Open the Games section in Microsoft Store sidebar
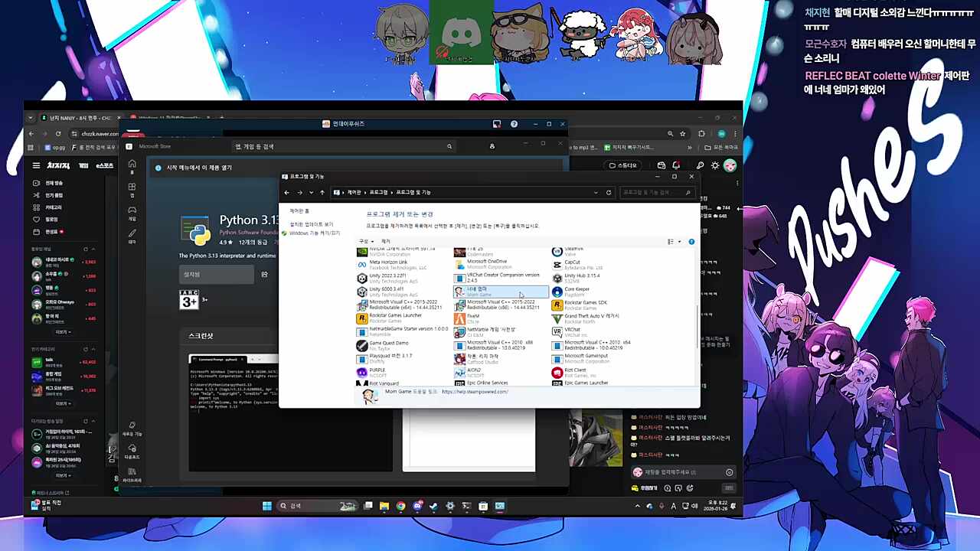 point(132,213)
